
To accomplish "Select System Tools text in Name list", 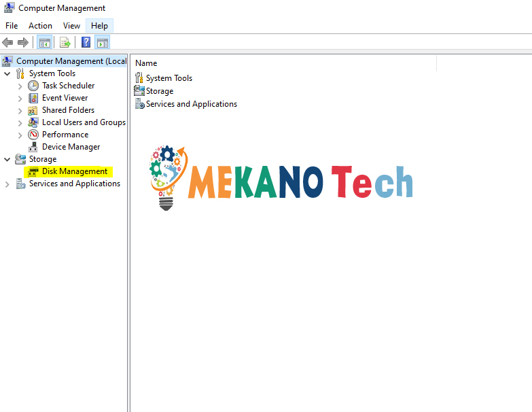I will (169, 78).
